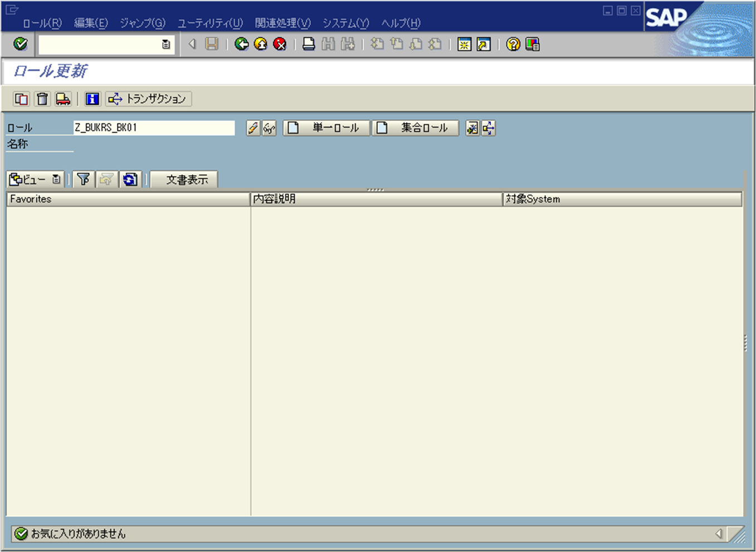756x552 pixels.
Task: Set a filter for the favorites list
Action: 84,179
